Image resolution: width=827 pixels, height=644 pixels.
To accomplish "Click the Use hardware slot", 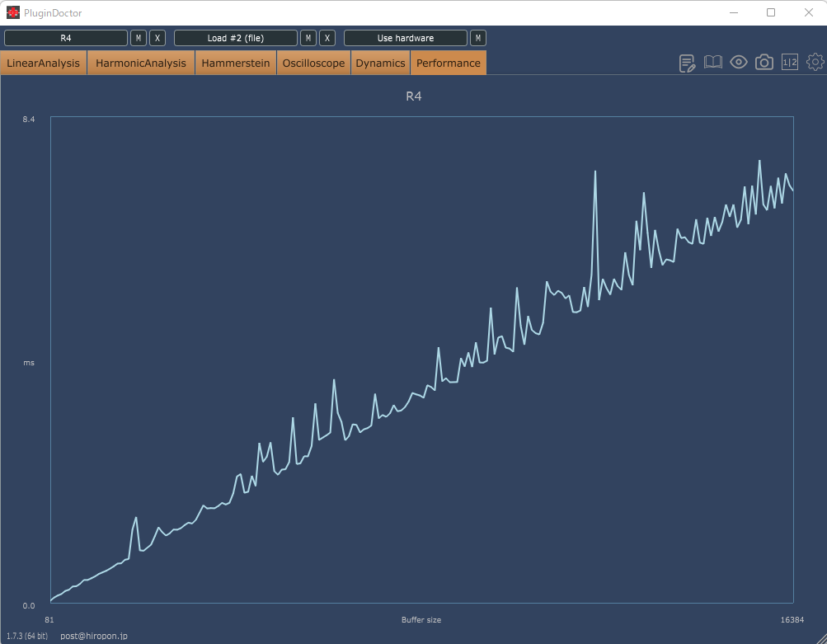I will coord(406,38).
